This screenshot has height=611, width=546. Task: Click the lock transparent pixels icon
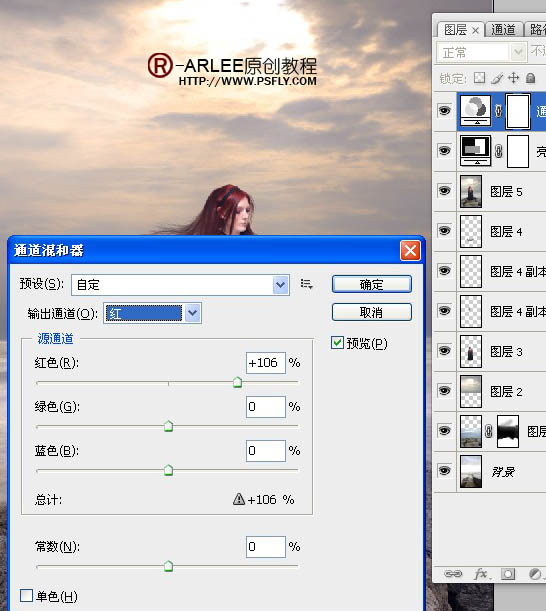click(479, 78)
